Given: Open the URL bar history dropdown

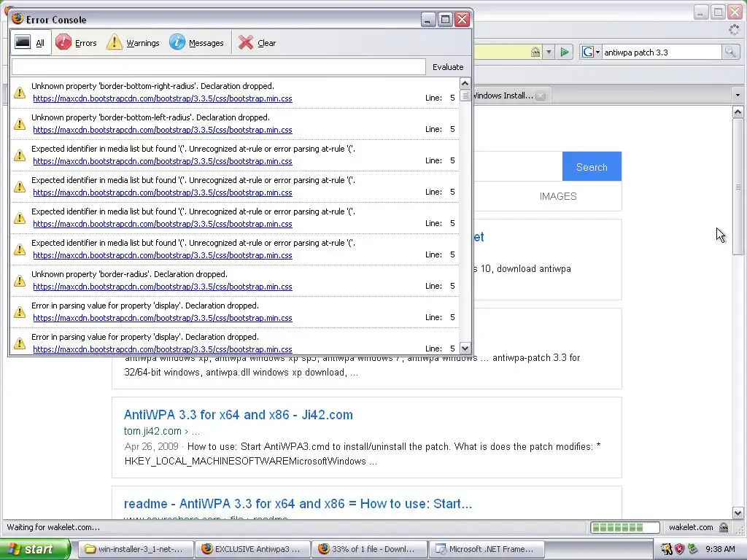Looking at the screenshot, I should pyautogui.click(x=549, y=52).
